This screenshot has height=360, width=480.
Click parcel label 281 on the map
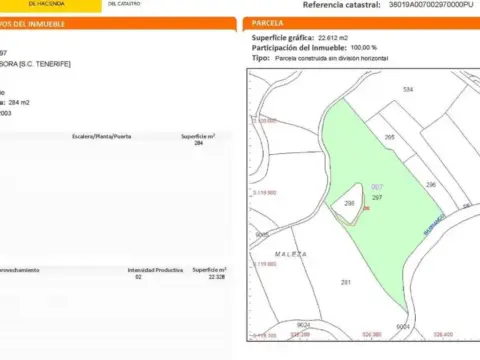[x=346, y=282]
